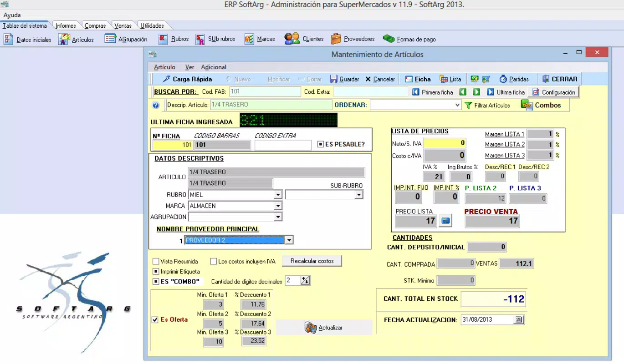The height and width of the screenshot is (364, 624).
Task: Switch to the Informes tab
Action: (66, 26)
